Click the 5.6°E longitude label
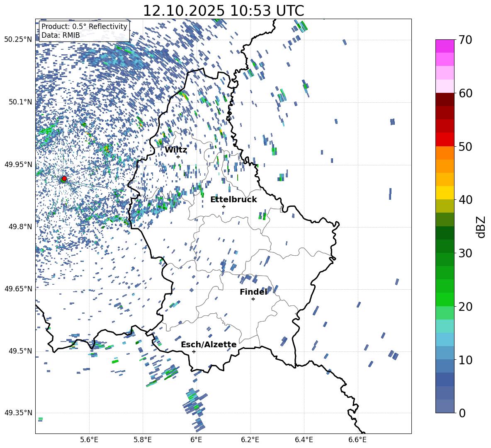The image size is (491, 448). pos(89,440)
